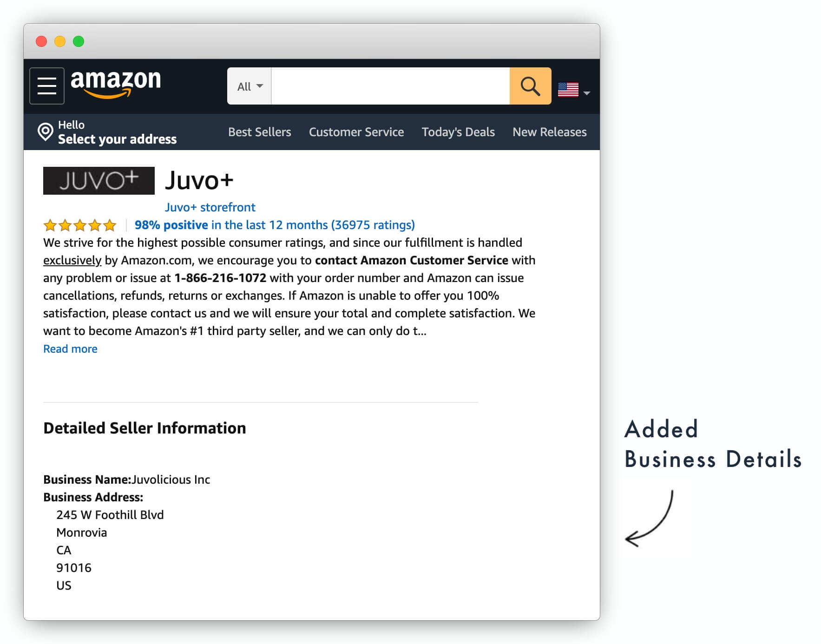The image size is (821, 644).
Task: Visit the Juvo+ storefront link
Action: (210, 207)
